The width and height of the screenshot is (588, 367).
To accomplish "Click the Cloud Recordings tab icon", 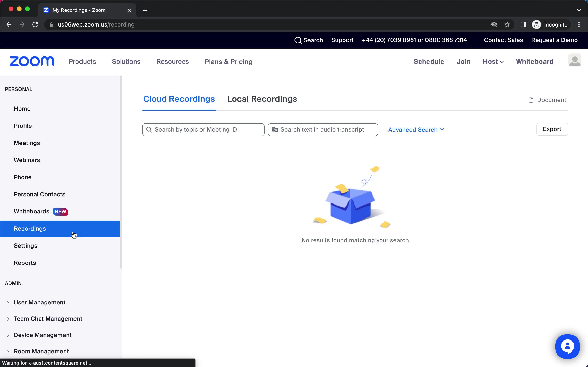I will click(179, 99).
